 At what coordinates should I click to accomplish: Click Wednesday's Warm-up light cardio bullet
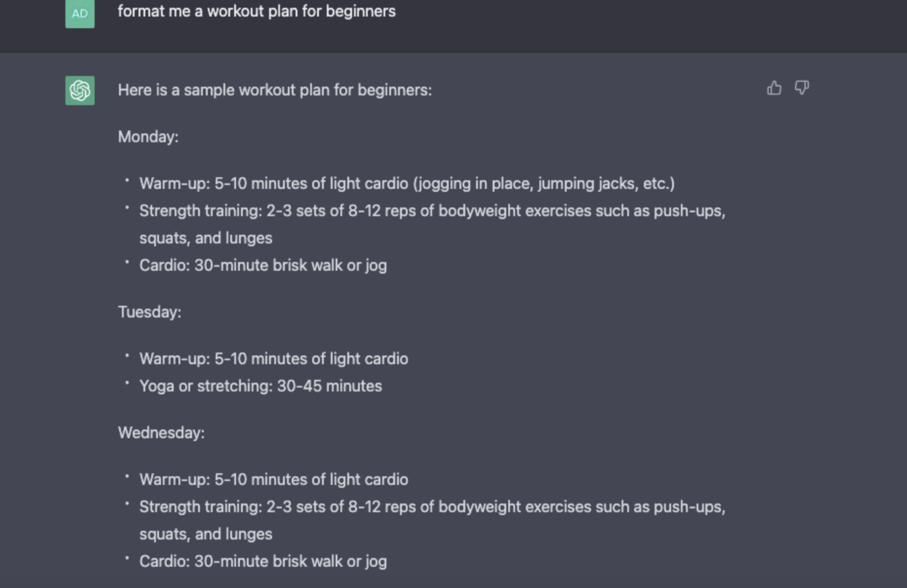coord(274,479)
